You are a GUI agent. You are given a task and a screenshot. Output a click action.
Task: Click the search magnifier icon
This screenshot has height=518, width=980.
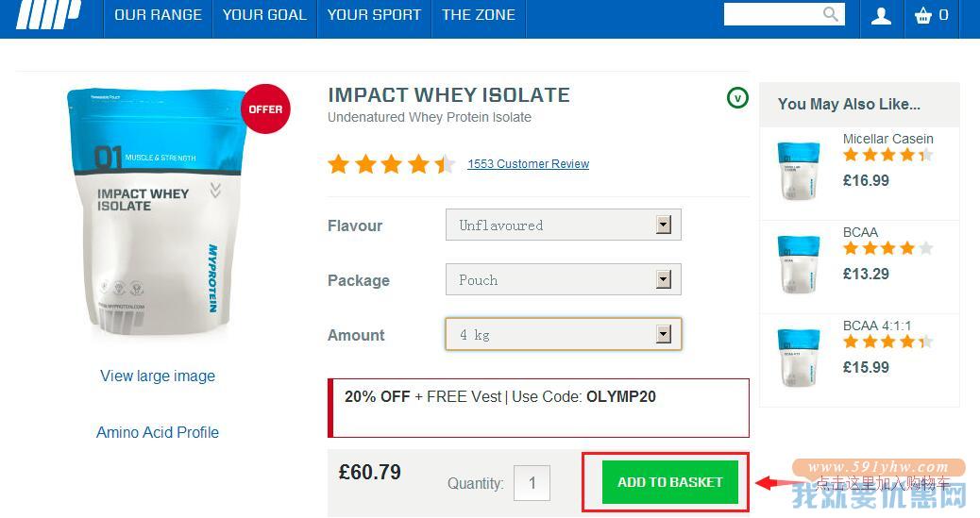tap(830, 14)
